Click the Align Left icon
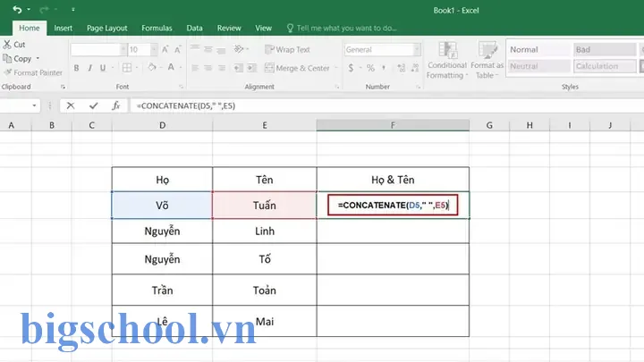Image resolution: width=644 pixels, height=362 pixels. pyautogui.click(x=195, y=68)
